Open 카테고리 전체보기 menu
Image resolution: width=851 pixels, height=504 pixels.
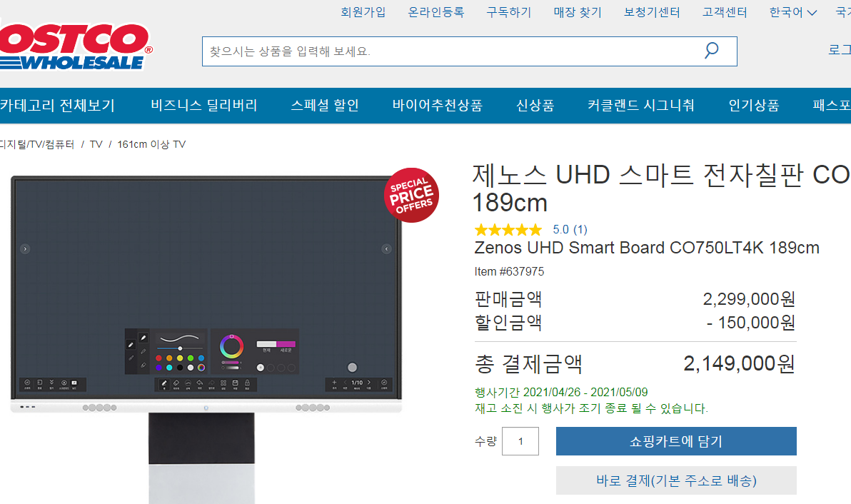pos(58,105)
